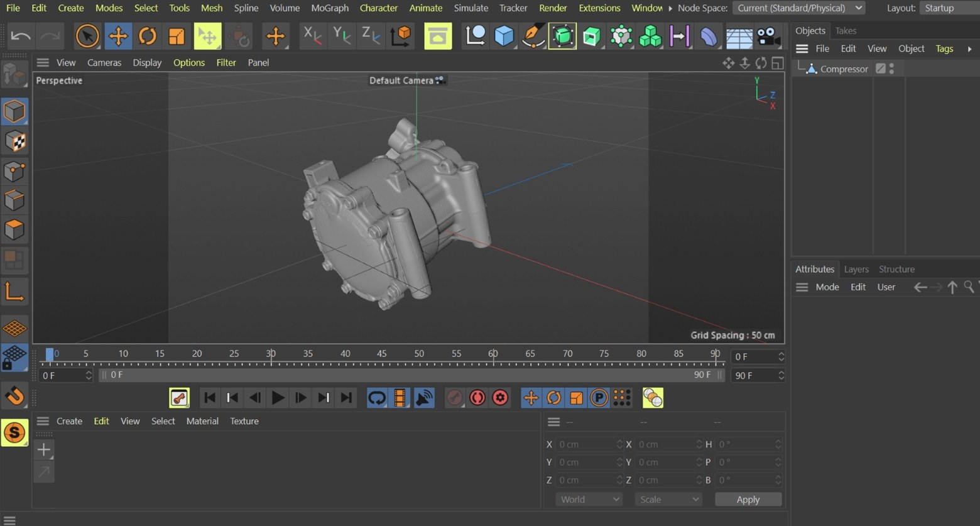Select the Move tool in top toolbar
The image size is (980, 526).
(117, 36)
